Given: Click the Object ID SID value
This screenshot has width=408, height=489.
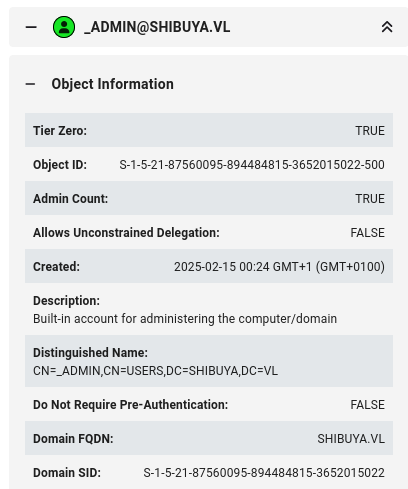Looking at the screenshot, I should click(x=252, y=165).
